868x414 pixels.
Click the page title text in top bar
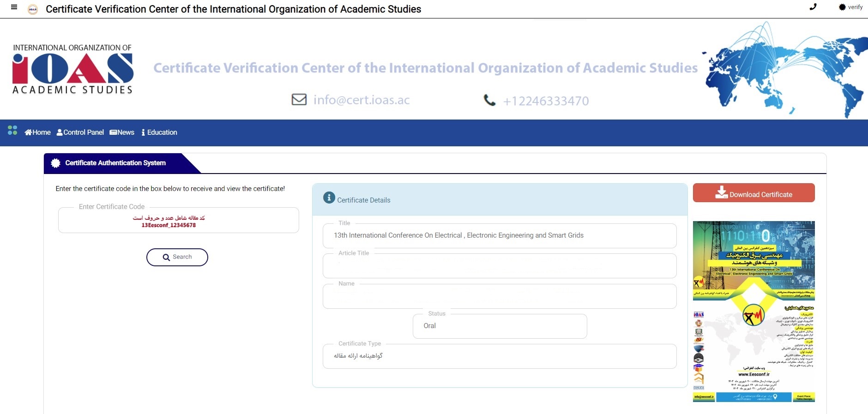point(234,9)
